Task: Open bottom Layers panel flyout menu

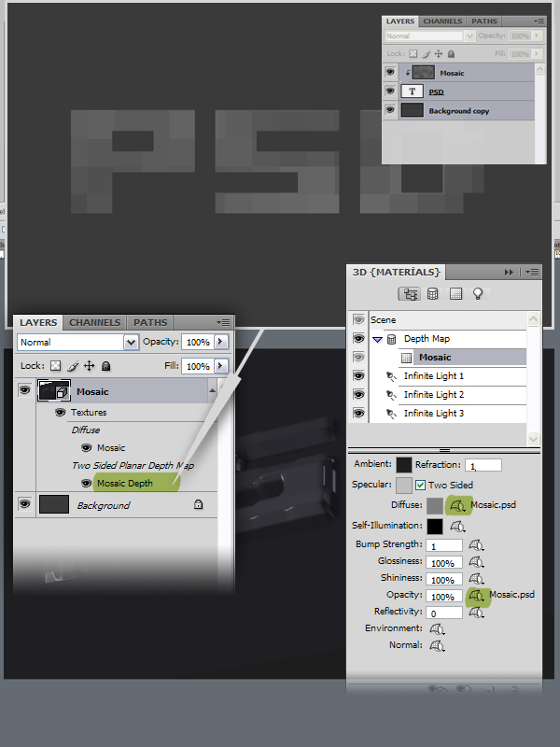Action: point(223,322)
